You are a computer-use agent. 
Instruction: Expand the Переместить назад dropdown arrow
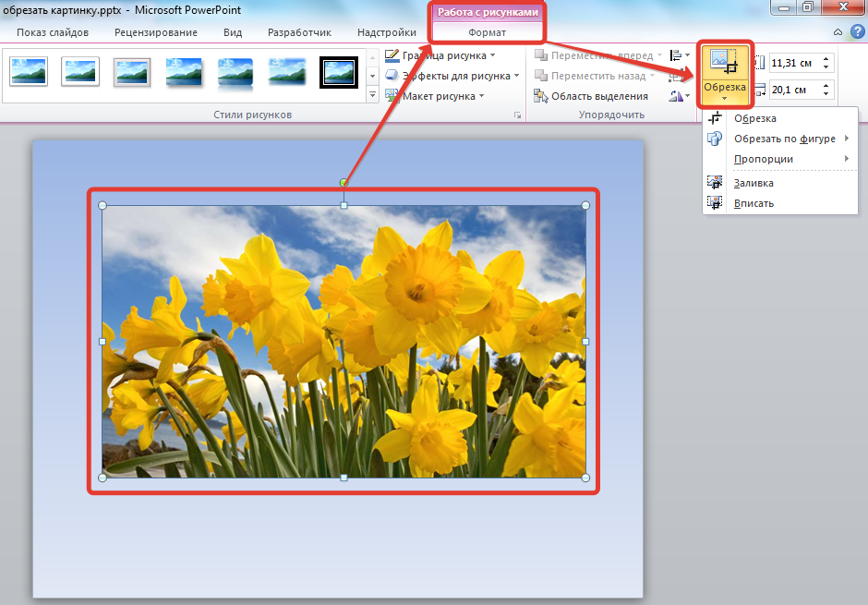(x=652, y=76)
